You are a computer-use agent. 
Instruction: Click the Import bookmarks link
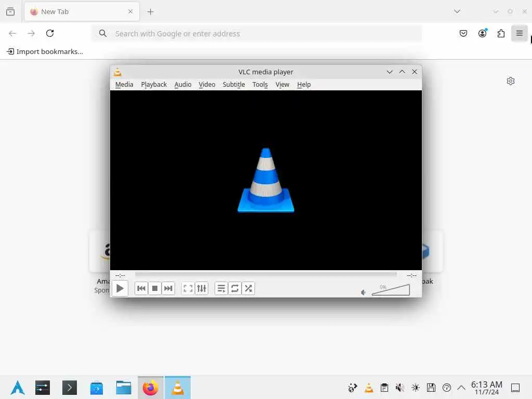(45, 51)
